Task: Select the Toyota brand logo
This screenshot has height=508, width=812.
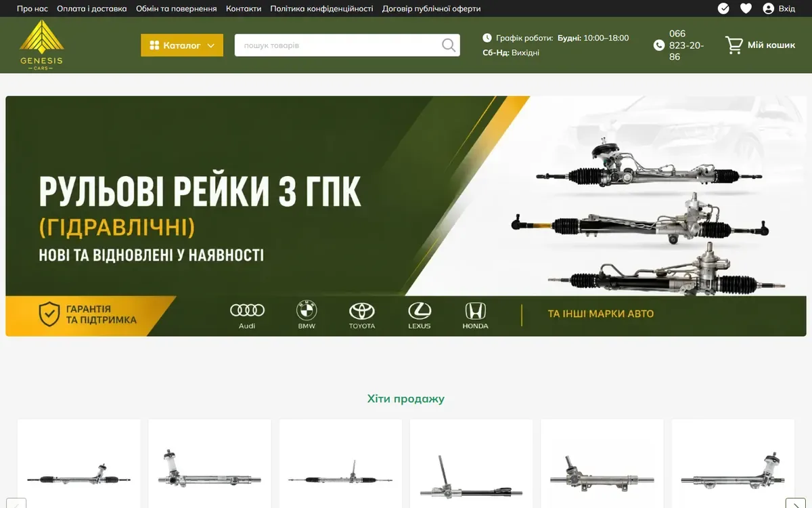Action: 362,316
